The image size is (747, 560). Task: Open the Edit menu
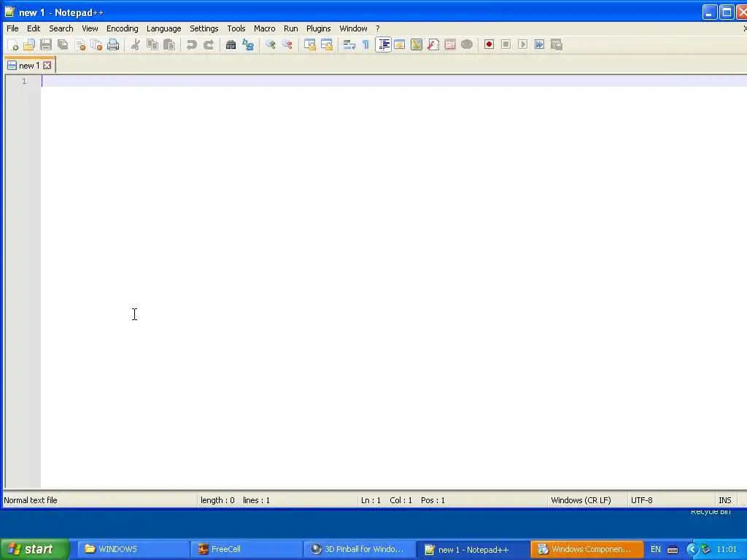[34, 28]
